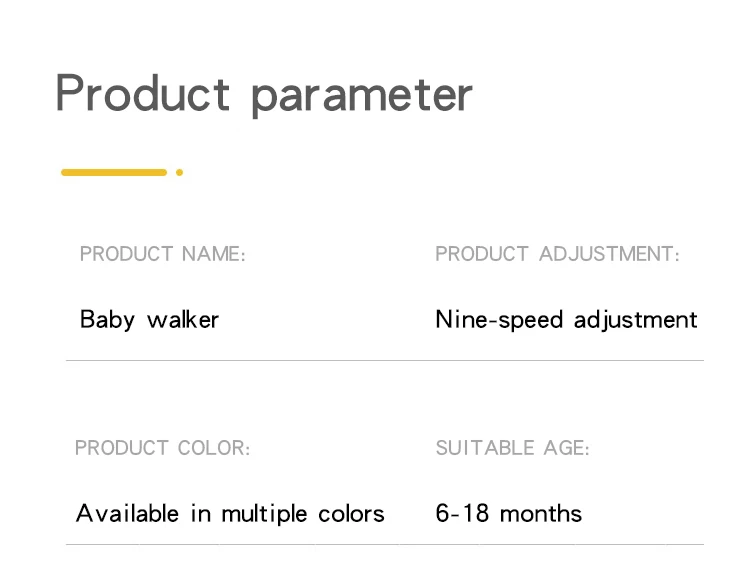Click lowercase "adjustment" after Nine-speed

pyautogui.click(x=635, y=321)
